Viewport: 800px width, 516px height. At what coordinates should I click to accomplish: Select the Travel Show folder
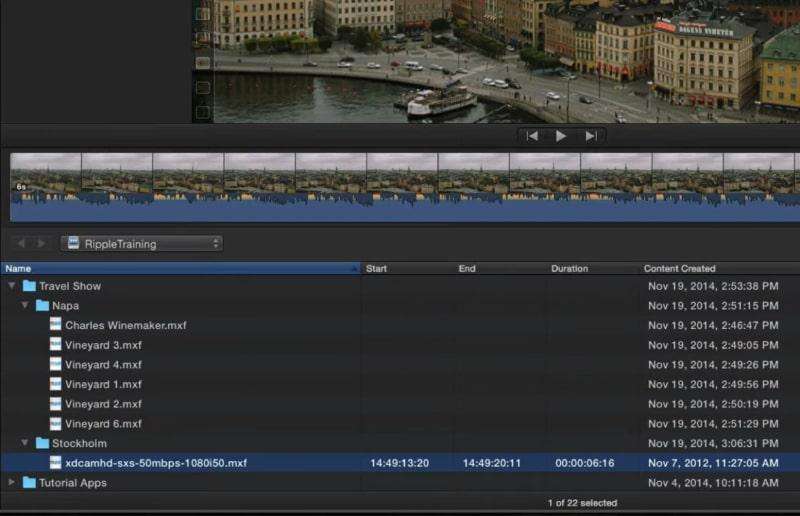pyautogui.click(x=70, y=286)
